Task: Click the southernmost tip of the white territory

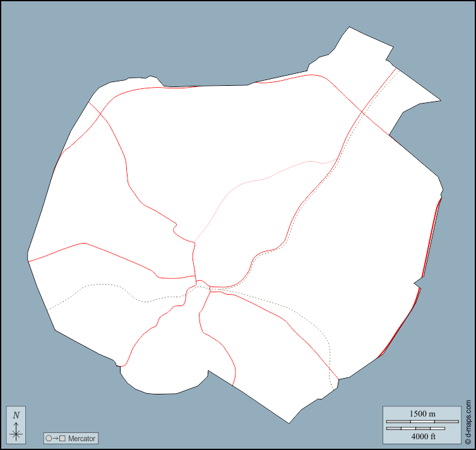Action: (x=290, y=422)
